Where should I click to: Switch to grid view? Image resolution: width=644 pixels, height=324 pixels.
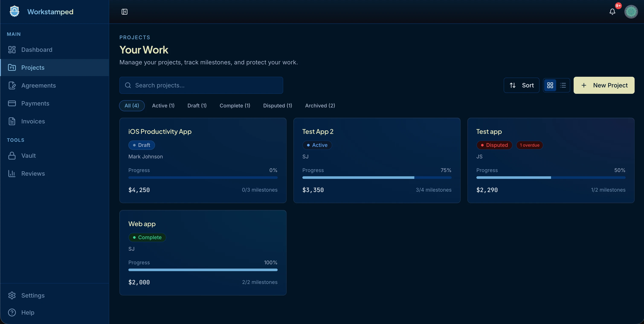550,85
